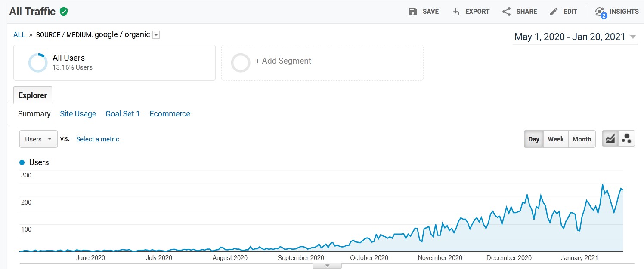The width and height of the screenshot is (644, 269).
Task: Click the Select a metric link
Action: 98,139
